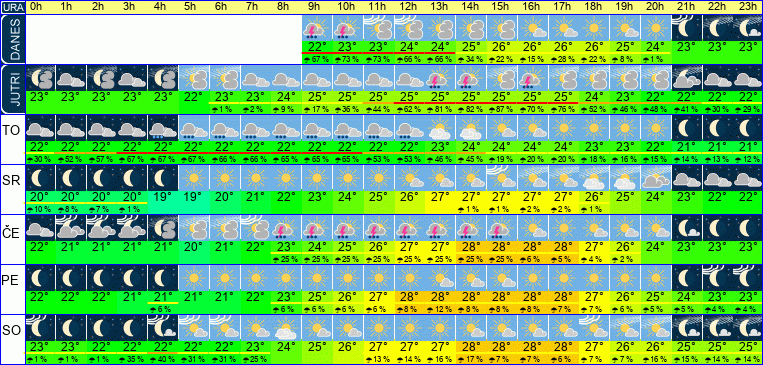Click TO row 4h snow cloud icon
The width and height of the screenshot is (763, 365).
(x=163, y=128)
